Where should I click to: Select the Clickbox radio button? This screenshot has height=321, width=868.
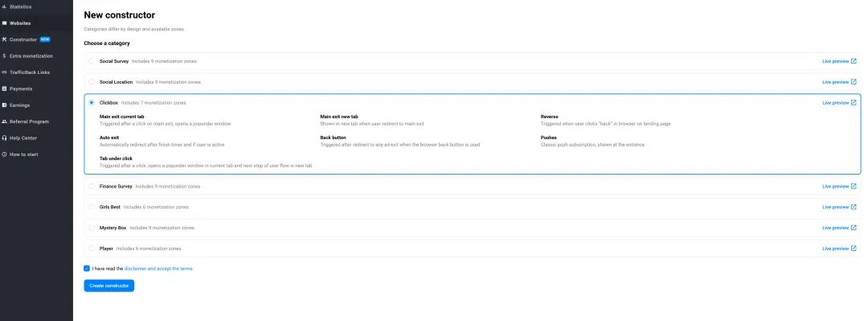click(x=92, y=102)
